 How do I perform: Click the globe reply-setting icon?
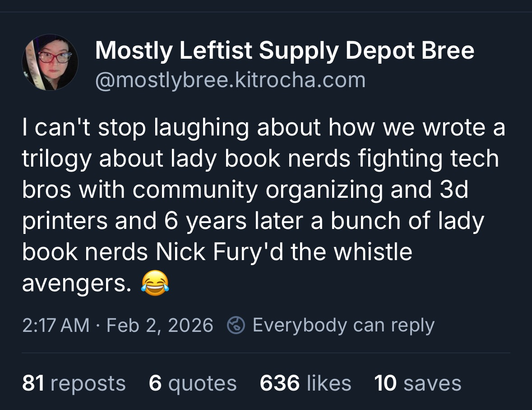click(236, 325)
